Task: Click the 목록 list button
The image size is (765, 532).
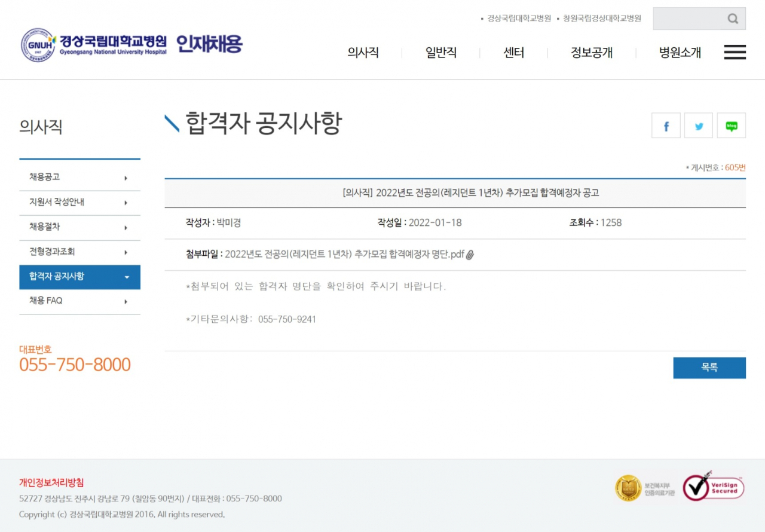Action: coord(709,368)
